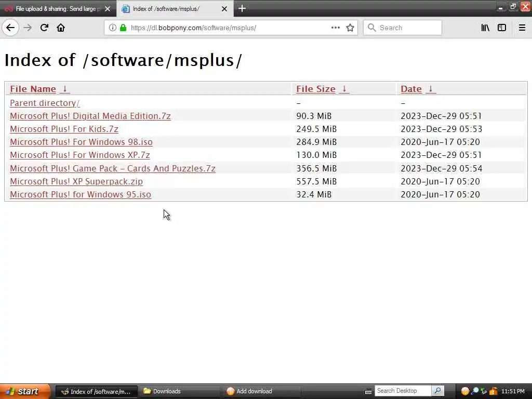Open the browser home page
The image size is (532, 399).
pyautogui.click(x=61, y=28)
